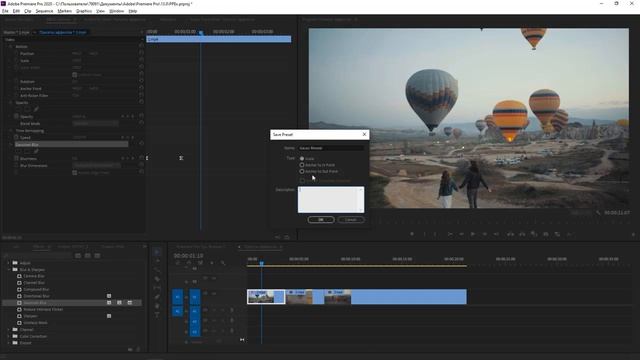Screen dimensions: 640x360
Task: Collapse Gaussian Blur effect properties
Action: [11, 144]
